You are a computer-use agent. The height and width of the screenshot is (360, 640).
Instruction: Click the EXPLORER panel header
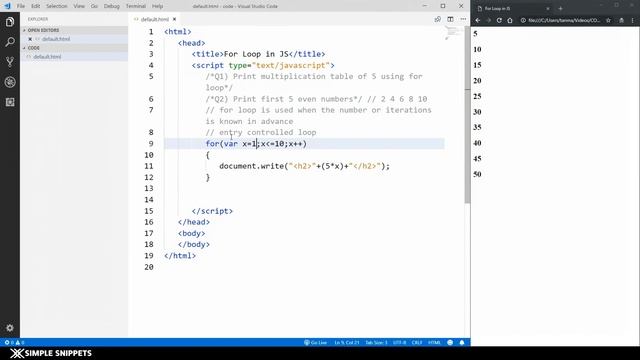click(x=38, y=19)
